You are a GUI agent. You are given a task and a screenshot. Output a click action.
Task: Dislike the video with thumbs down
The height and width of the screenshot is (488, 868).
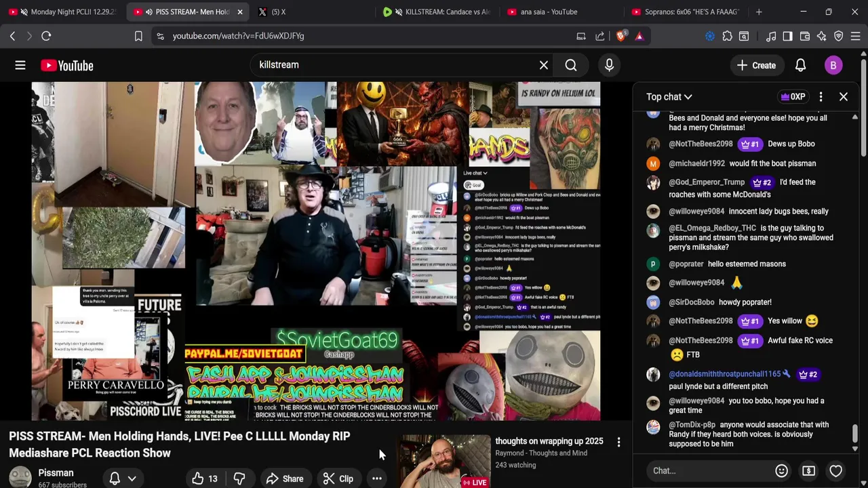239,479
